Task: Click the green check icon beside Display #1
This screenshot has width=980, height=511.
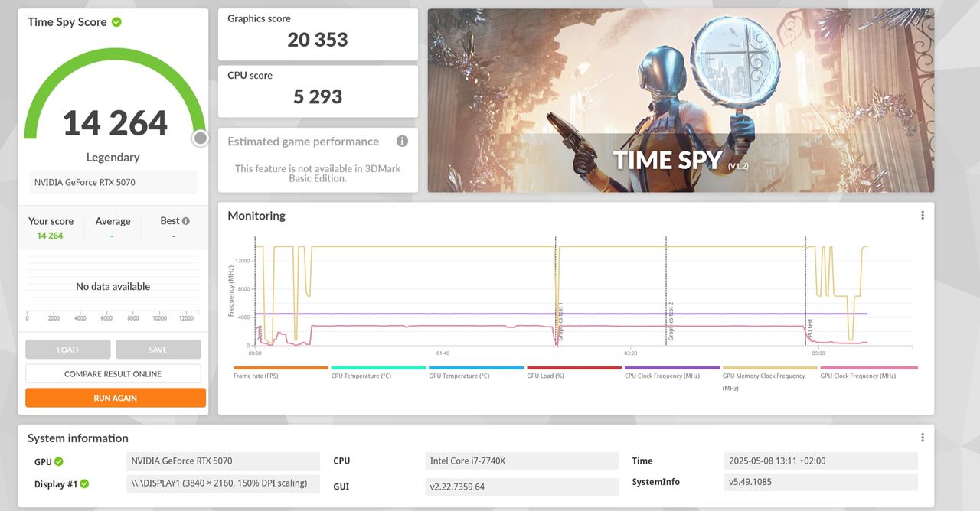Action: click(85, 483)
